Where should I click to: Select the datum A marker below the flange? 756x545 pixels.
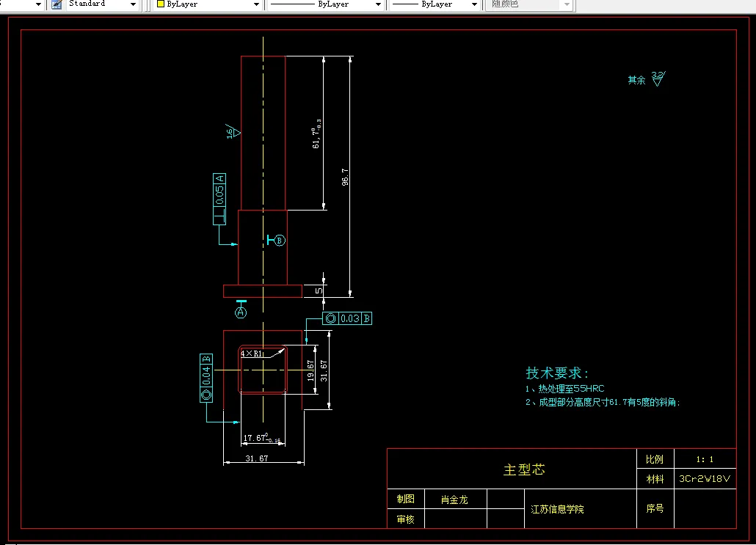point(241,310)
